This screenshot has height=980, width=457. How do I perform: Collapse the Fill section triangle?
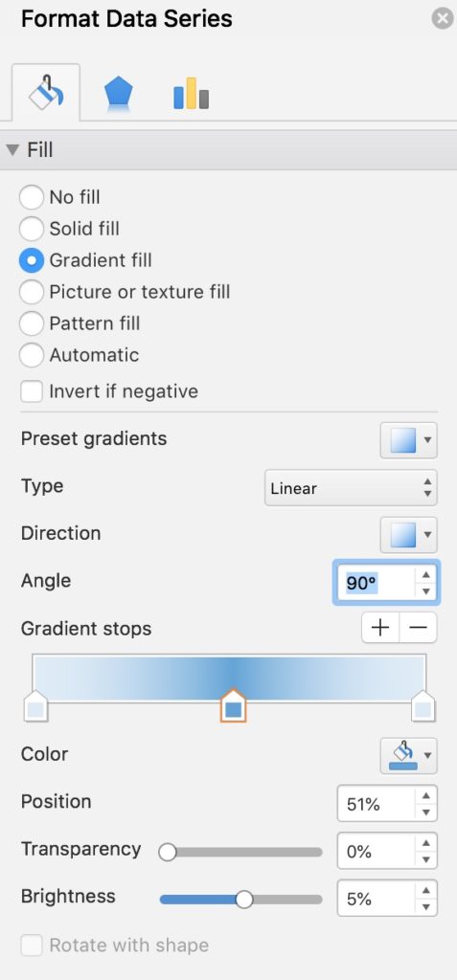[12, 150]
